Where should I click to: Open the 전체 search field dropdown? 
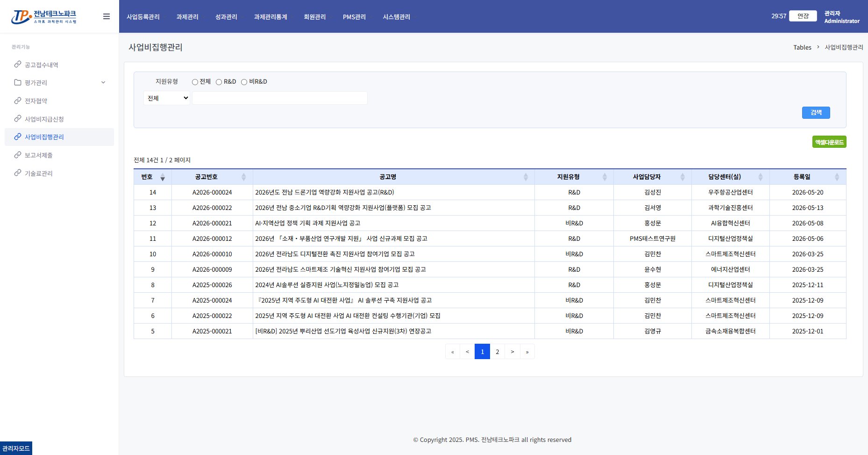click(x=167, y=98)
